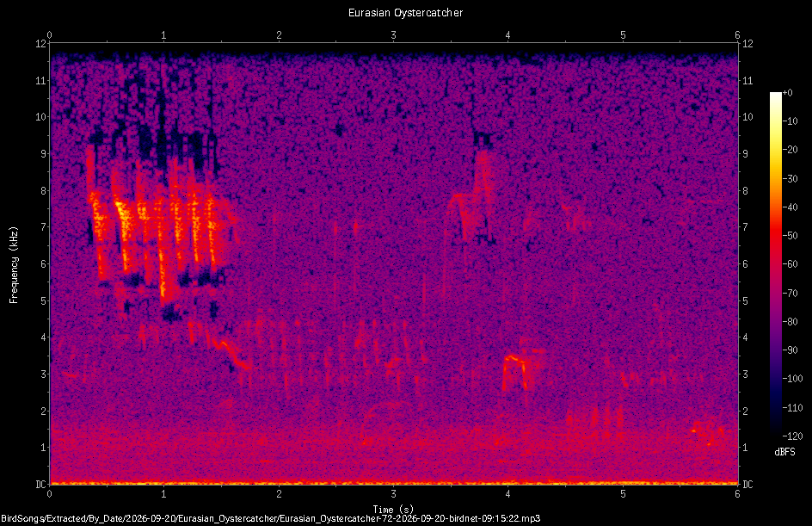Click the "-100" colorbar label

[x=792, y=379]
